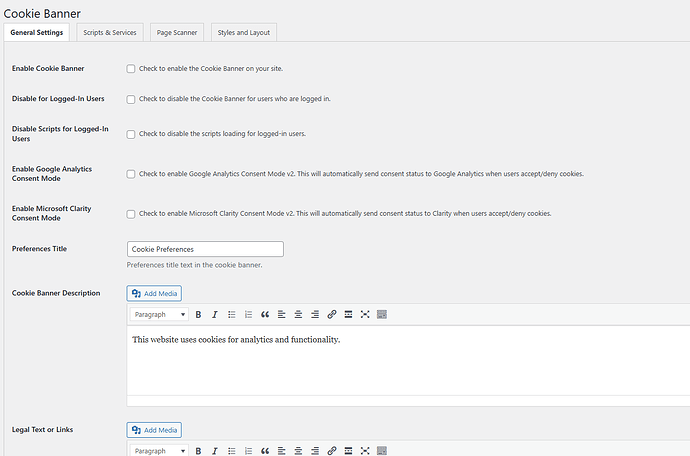Enter fullscreen mode in Cookie Banner Description editor
Viewport: 690px width, 456px height.
click(x=365, y=314)
